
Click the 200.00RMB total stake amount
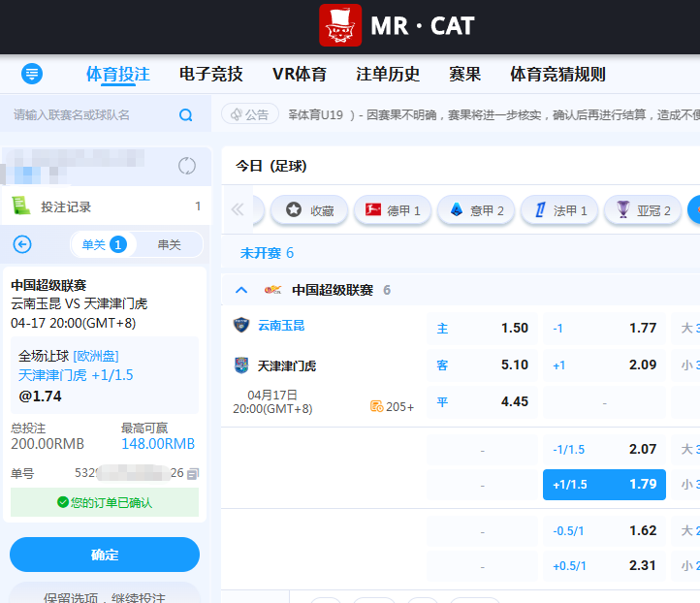point(48,444)
